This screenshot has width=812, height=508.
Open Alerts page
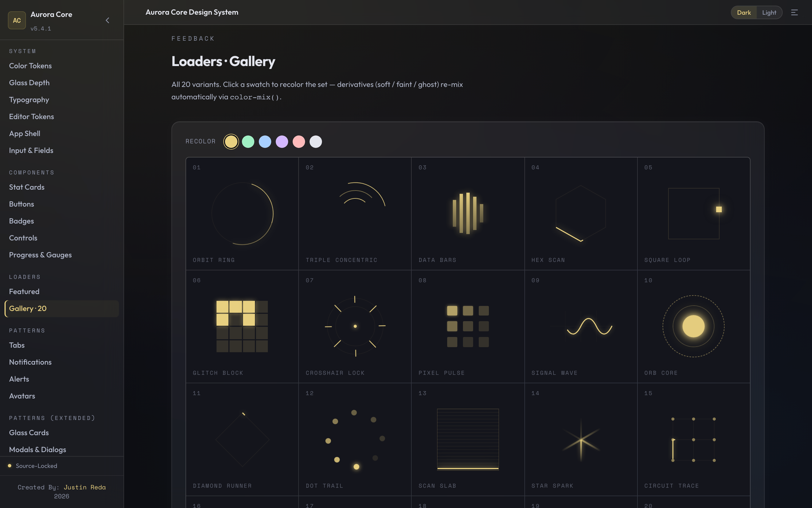click(62, 379)
